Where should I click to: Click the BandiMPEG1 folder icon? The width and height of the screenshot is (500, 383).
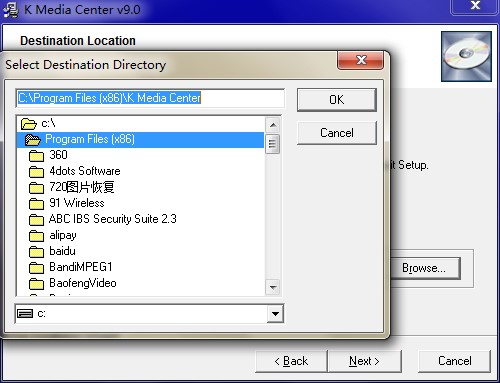tap(36, 267)
